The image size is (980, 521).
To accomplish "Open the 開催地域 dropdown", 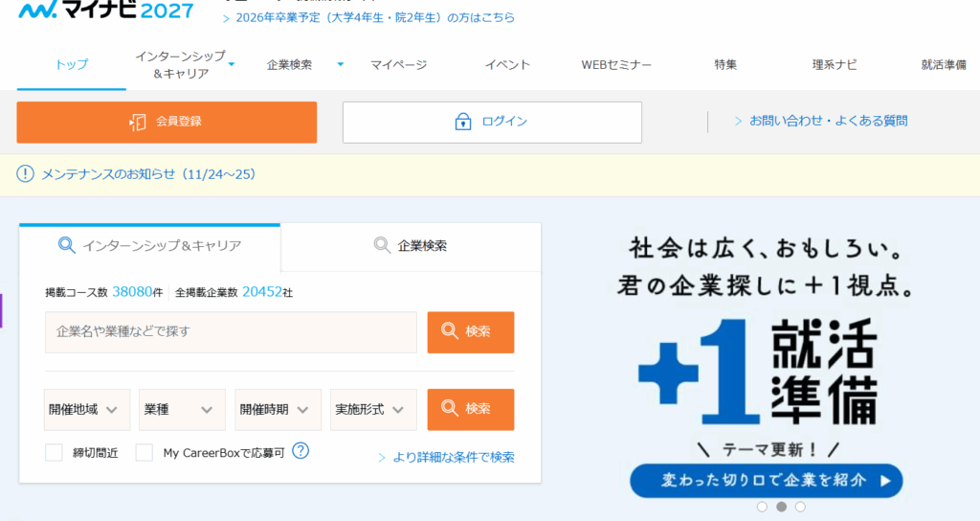I will click(87, 409).
